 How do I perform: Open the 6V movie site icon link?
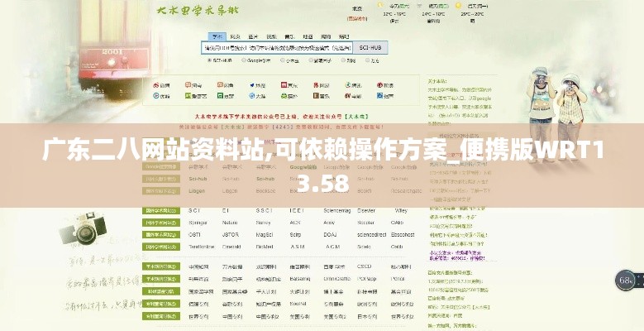point(353,96)
